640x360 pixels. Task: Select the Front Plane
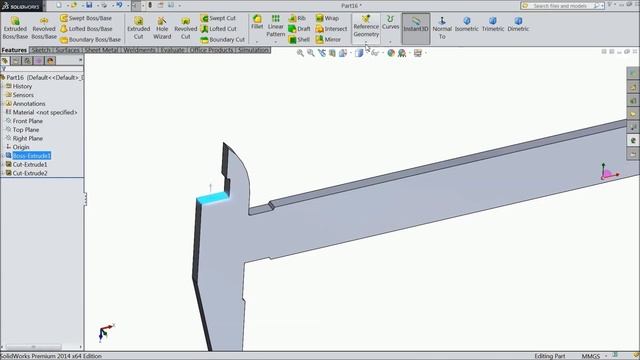pos(24,121)
